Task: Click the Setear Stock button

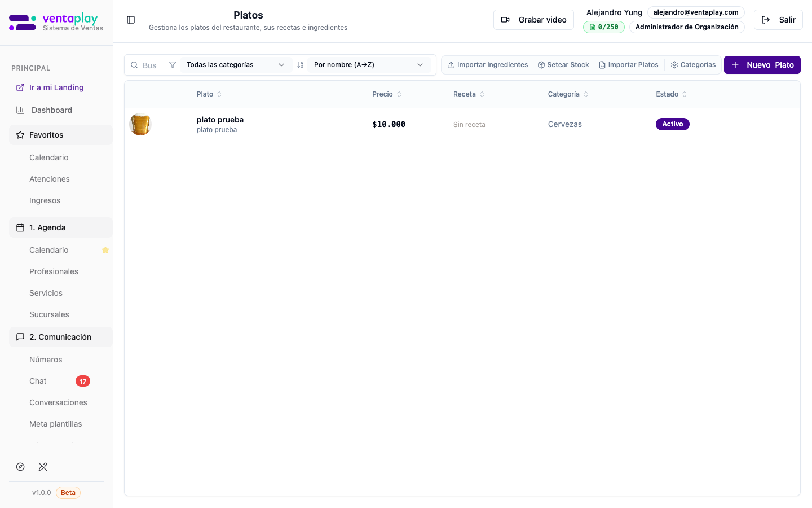Action: pyautogui.click(x=563, y=65)
